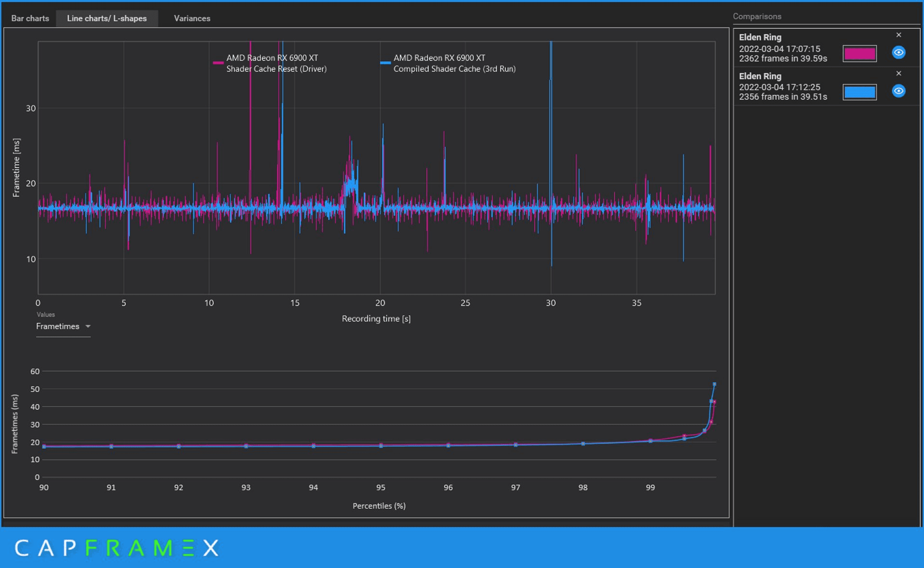
Task: Open the Frametimes values dropdown
Action: pyautogui.click(x=63, y=326)
